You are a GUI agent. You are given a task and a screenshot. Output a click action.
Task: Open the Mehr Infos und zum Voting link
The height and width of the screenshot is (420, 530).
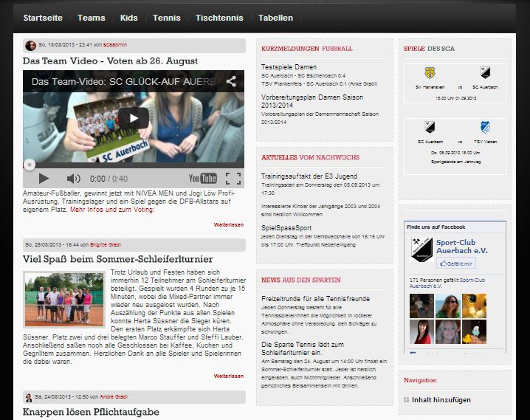[x=112, y=210]
